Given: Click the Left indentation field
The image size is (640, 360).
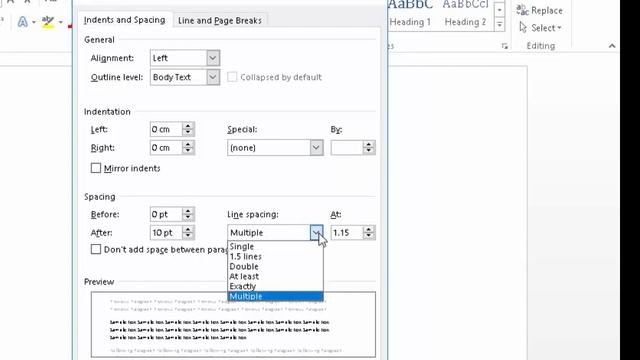Looking at the screenshot, I should (166, 129).
